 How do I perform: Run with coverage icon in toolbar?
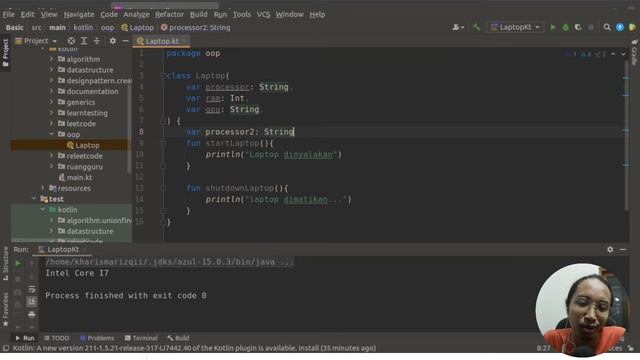578,27
